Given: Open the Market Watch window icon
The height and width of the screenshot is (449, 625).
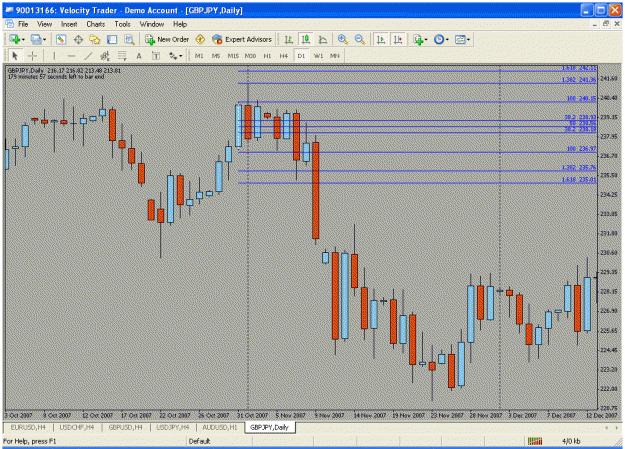Looking at the screenshot, I should click(61, 39).
